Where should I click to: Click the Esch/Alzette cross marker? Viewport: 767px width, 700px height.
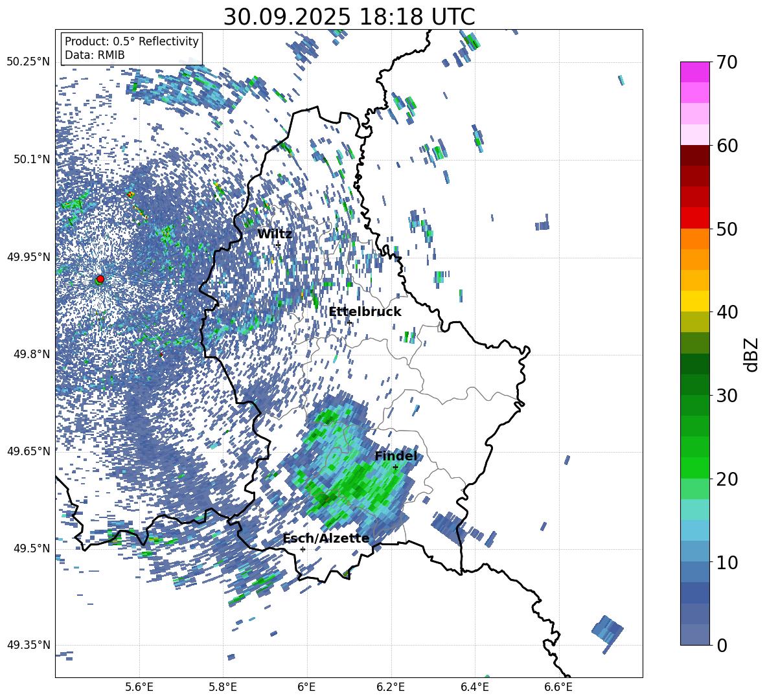(x=303, y=549)
